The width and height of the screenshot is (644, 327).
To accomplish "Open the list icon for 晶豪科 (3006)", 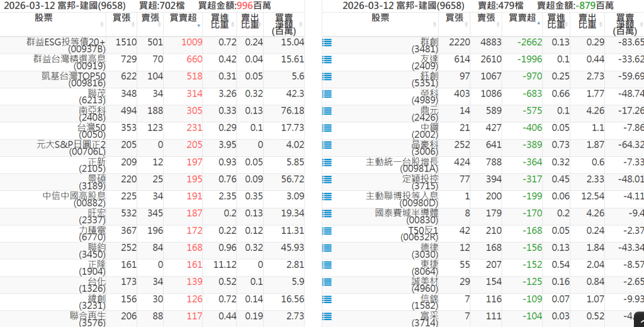I will pos(327,145).
